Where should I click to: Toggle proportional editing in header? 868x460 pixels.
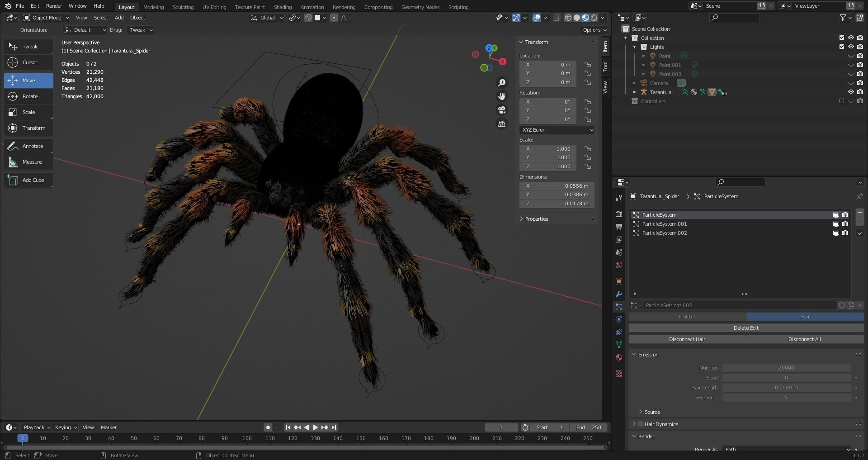(x=334, y=18)
